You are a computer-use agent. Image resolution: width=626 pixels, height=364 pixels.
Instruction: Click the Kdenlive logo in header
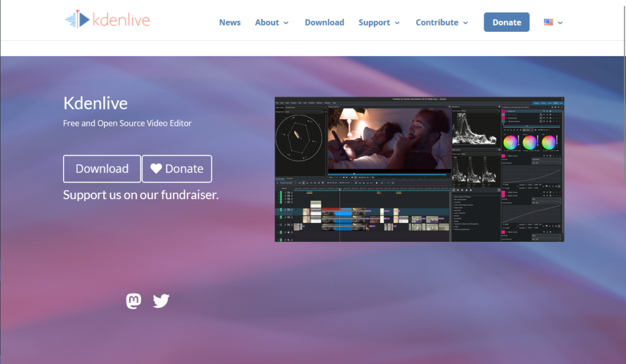coord(108,20)
